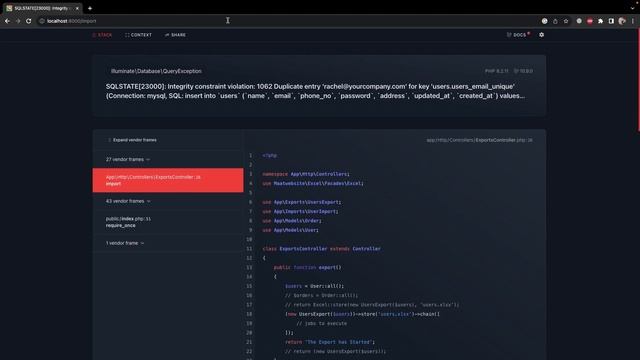640x360 pixels.
Task: Click the Illuminate\Database\QueryException label
Action: (156, 71)
